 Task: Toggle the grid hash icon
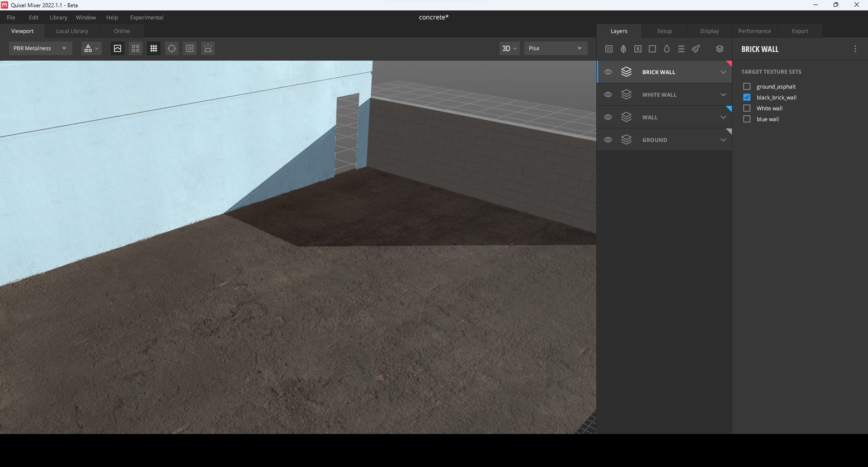[154, 48]
